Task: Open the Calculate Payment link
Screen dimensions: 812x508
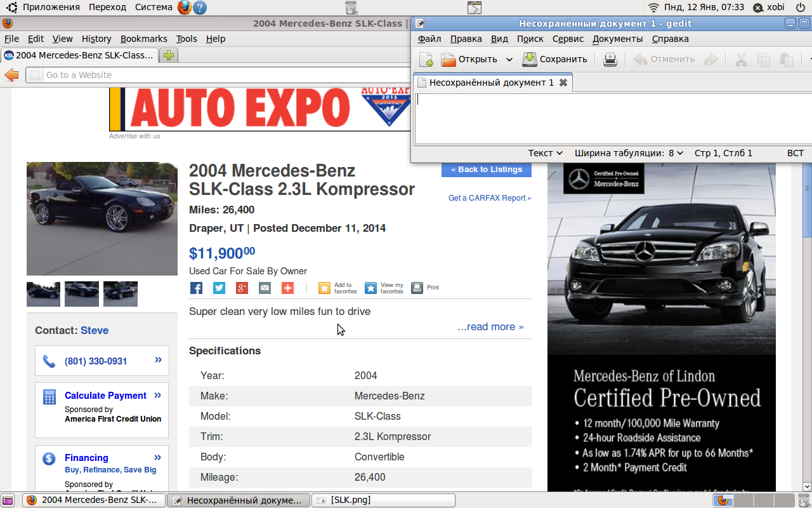Action: [105, 396]
